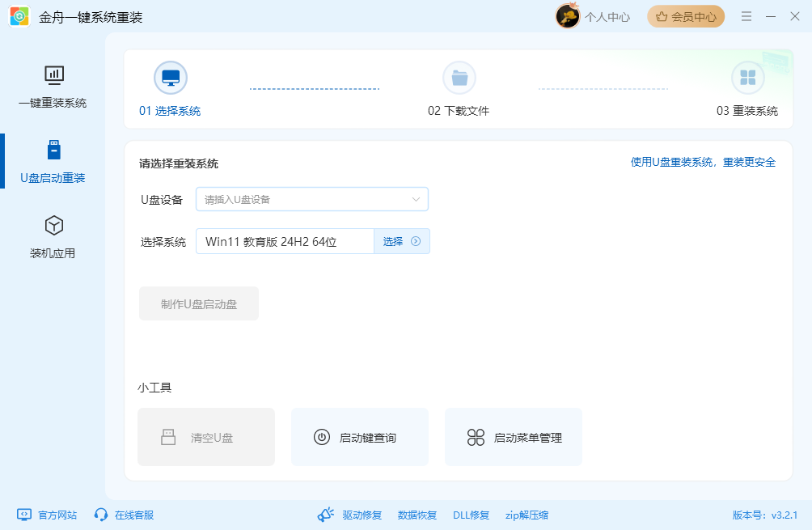Click the 清空U盘 tool

205,437
